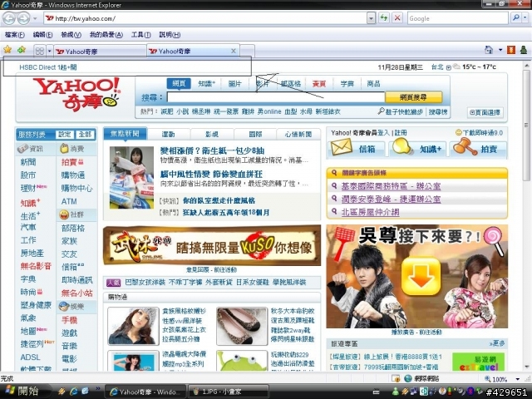Click the 知識+ light bulb icon
This screenshot has height=399, width=532.
point(402,147)
